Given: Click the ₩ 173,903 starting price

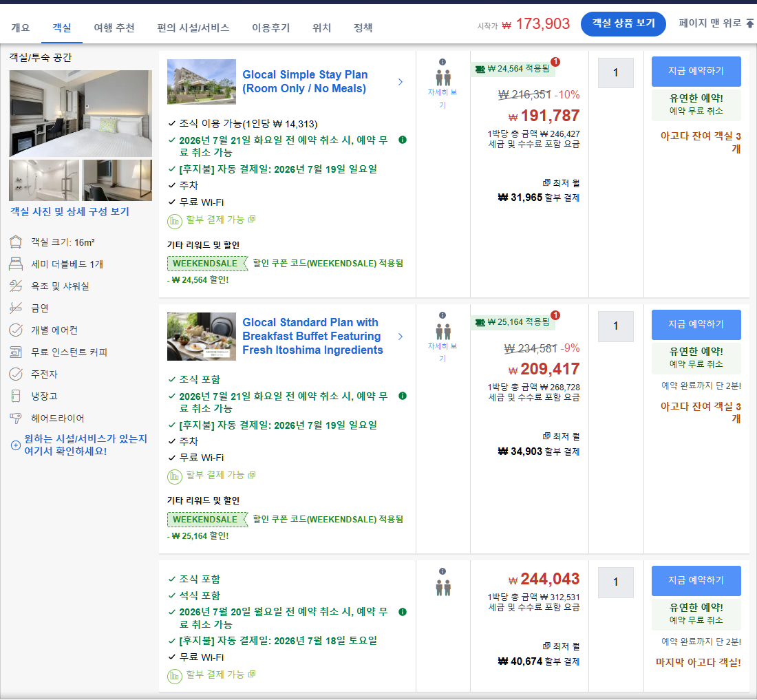Looking at the screenshot, I should click(x=536, y=23).
